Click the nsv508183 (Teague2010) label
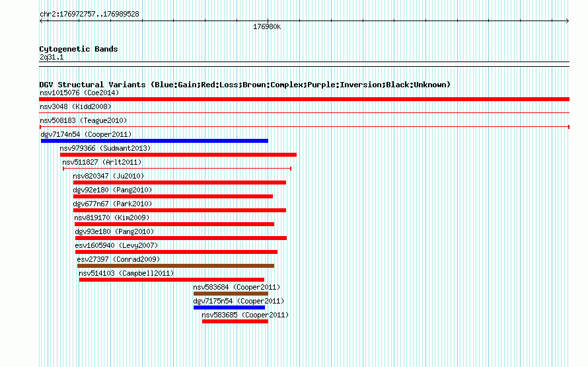 coord(83,120)
